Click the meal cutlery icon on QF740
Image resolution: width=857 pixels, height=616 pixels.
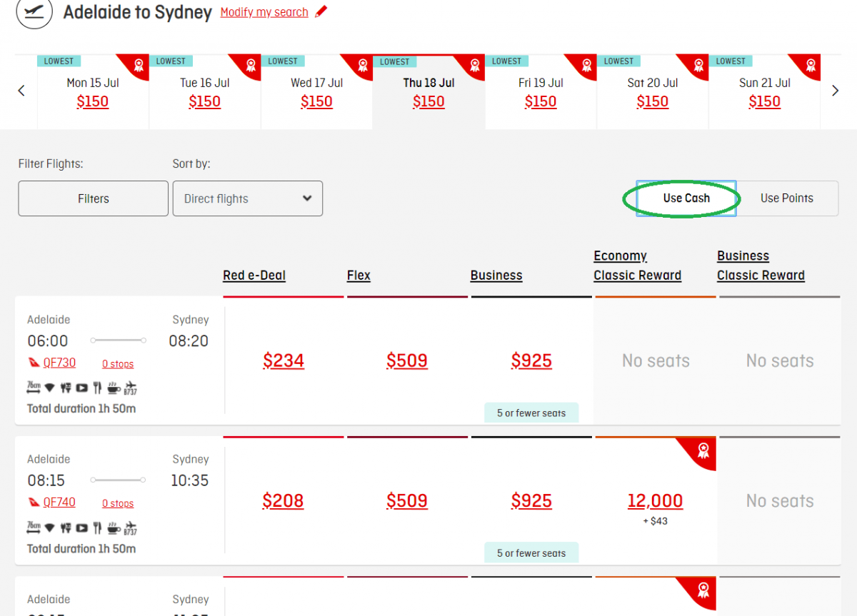(97, 528)
